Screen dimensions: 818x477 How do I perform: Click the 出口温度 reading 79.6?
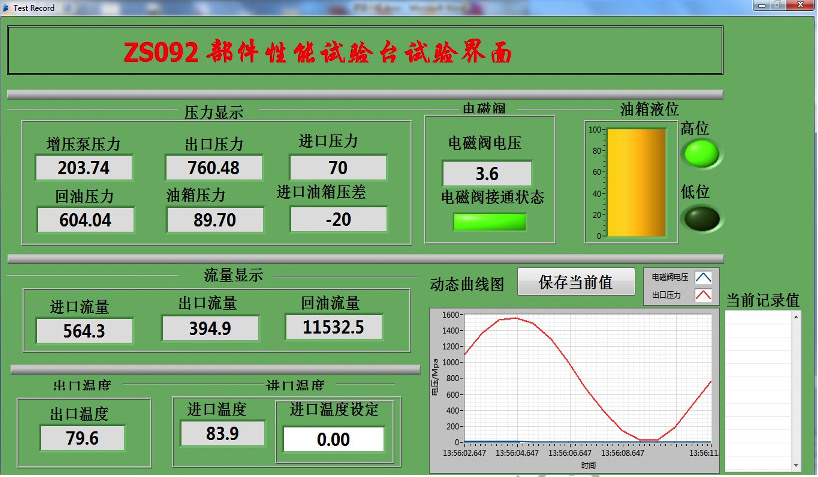82,438
